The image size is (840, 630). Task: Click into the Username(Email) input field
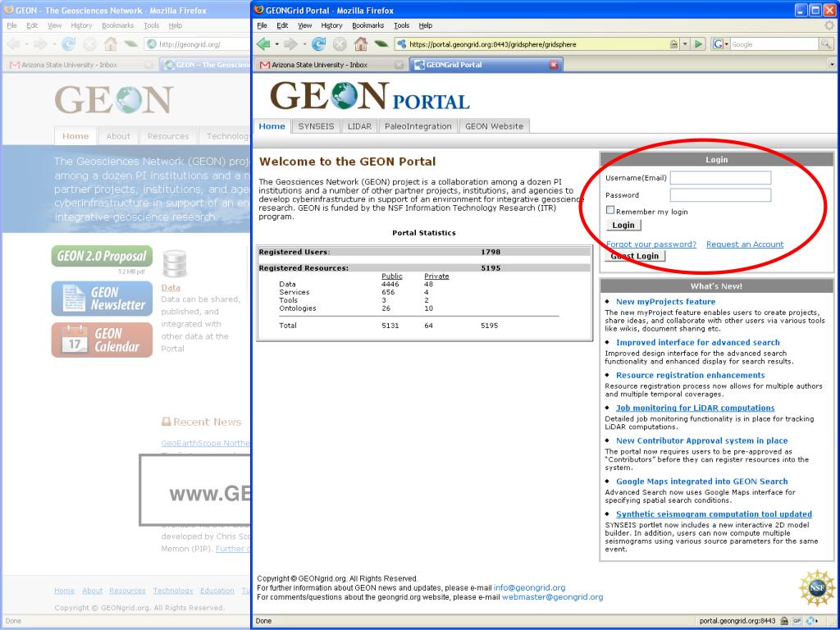tap(720, 178)
